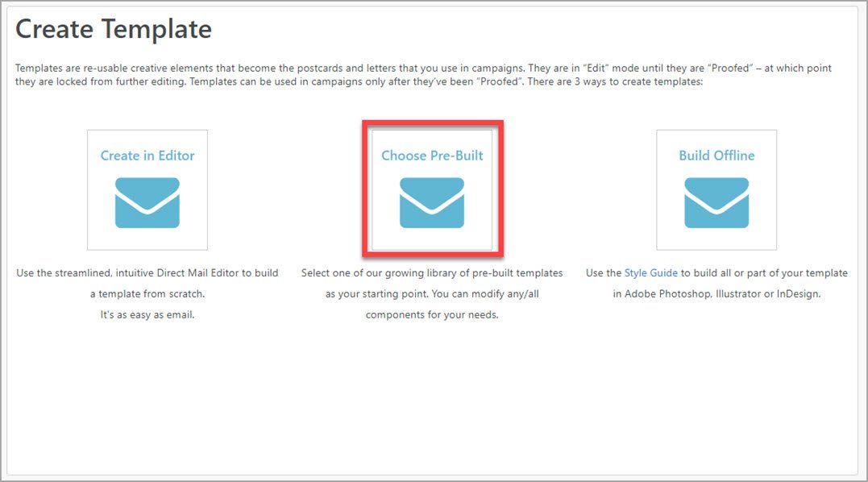Open the Build Offline title link

716,156
